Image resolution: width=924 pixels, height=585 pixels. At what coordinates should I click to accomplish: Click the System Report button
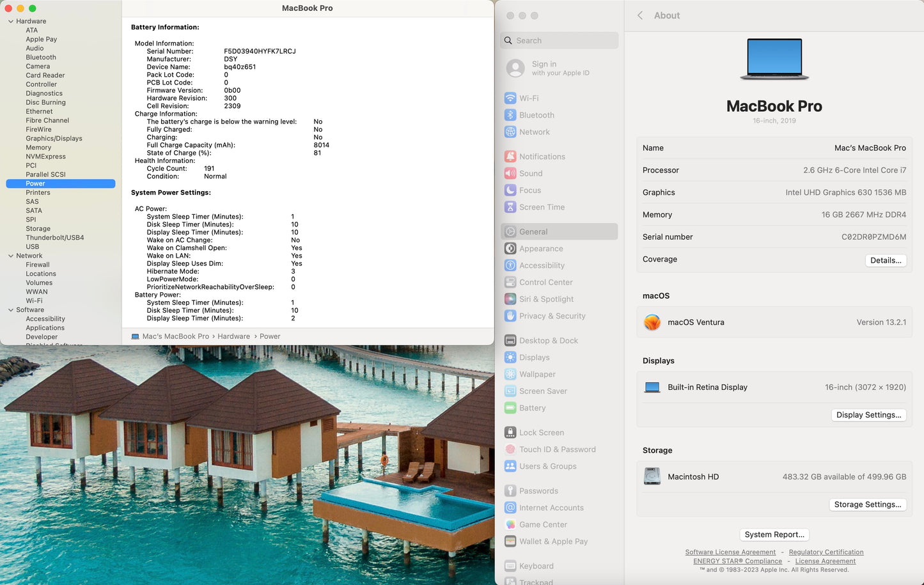coord(774,534)
